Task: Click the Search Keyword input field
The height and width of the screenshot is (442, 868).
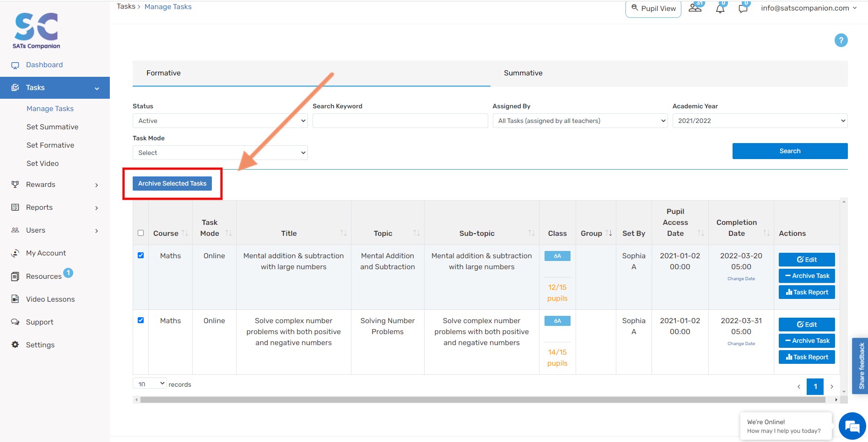Action: [400, 121]
